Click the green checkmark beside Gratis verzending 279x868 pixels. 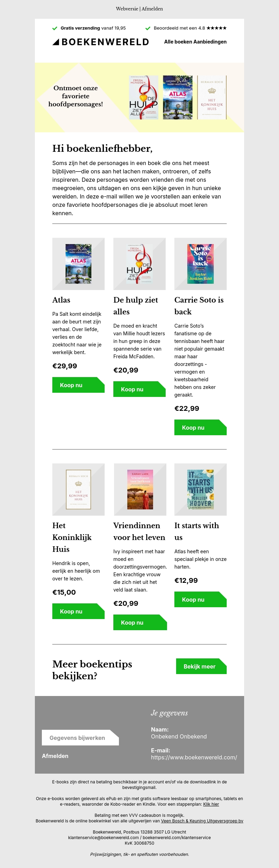55,28
